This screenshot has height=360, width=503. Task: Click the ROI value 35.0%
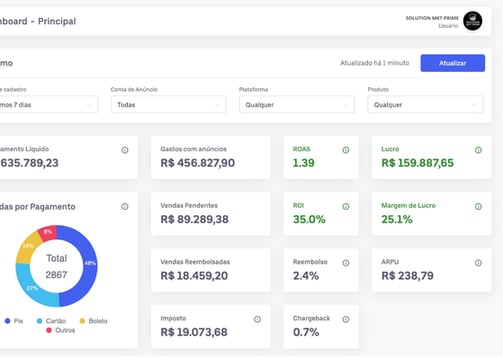(309, 219)
